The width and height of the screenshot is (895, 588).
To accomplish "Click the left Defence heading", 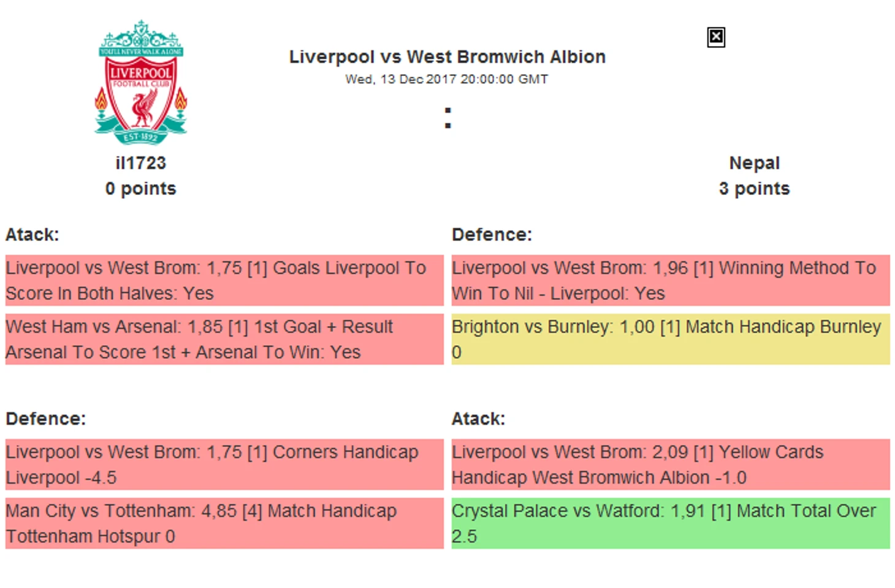I will pos(46,419).
